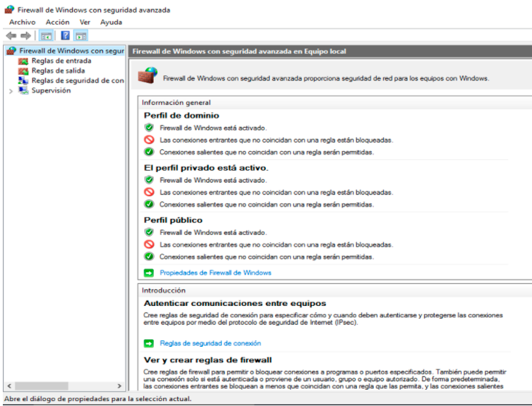Open the Ayuda menu
This screenshot has width=532, height=406.
pos(111,22)
